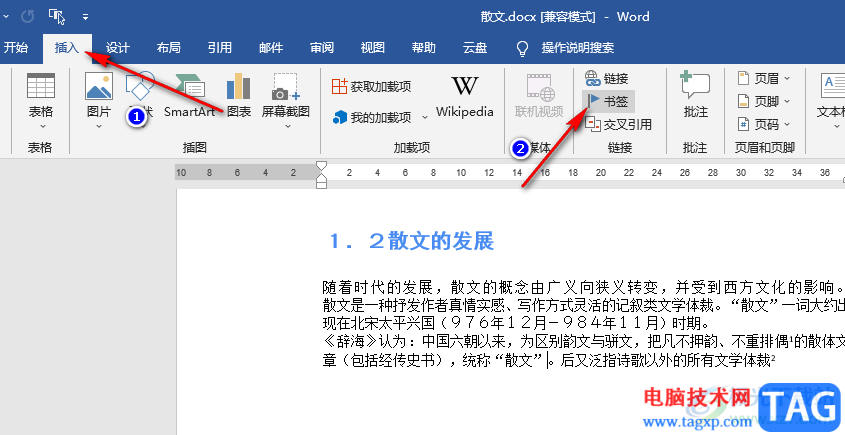The image size is (845, 435).
Task: Click the lightbulb Tell Me icon
Action: [522, 49]
